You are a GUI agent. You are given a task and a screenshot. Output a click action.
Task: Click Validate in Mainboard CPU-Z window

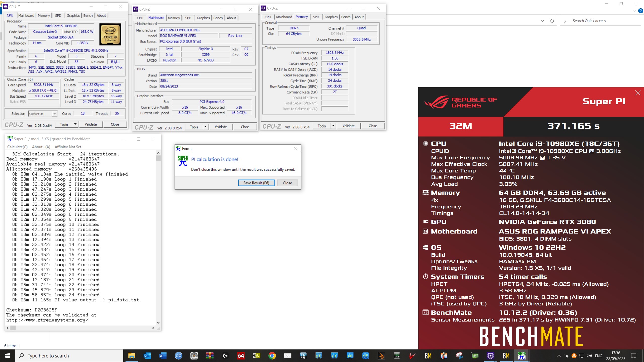(x=221, y=127)
